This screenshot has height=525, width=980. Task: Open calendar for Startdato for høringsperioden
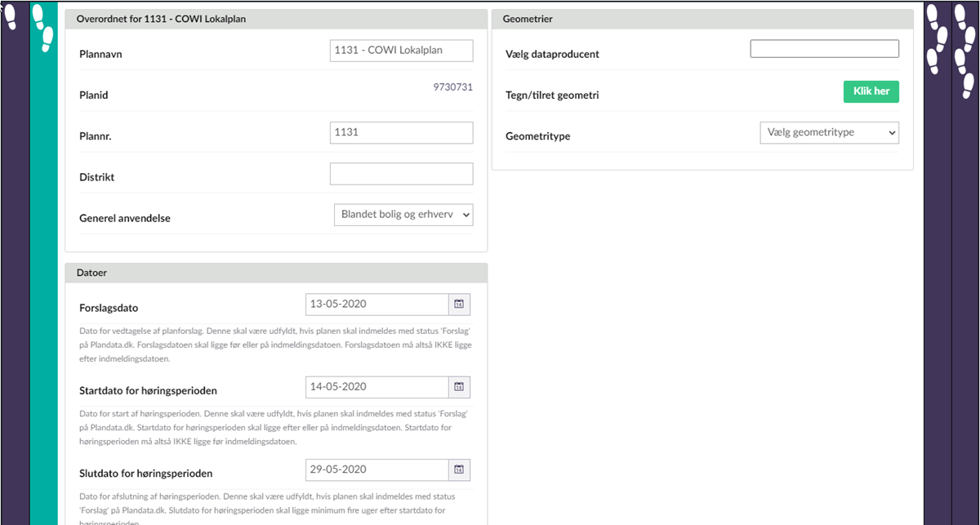point(459,387)
